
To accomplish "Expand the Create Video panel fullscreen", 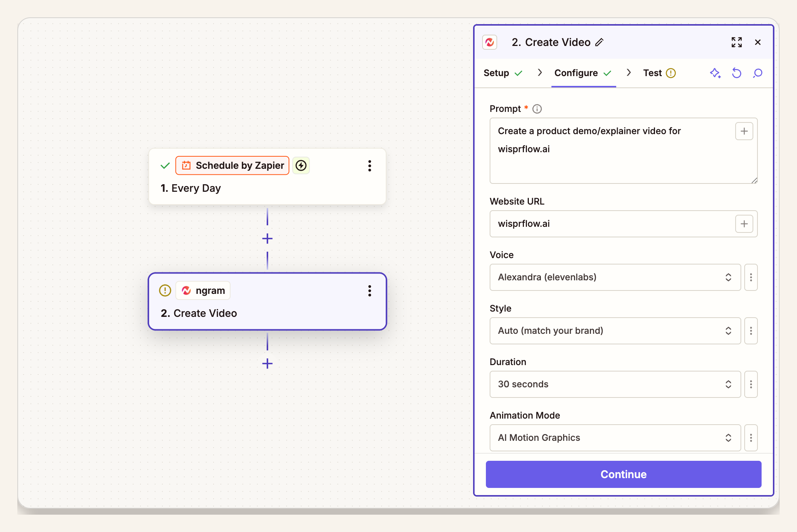I will point(737,42).
